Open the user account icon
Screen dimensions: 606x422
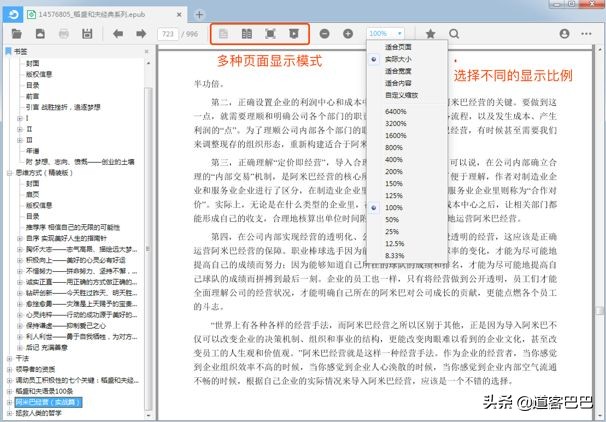[564, 34]
